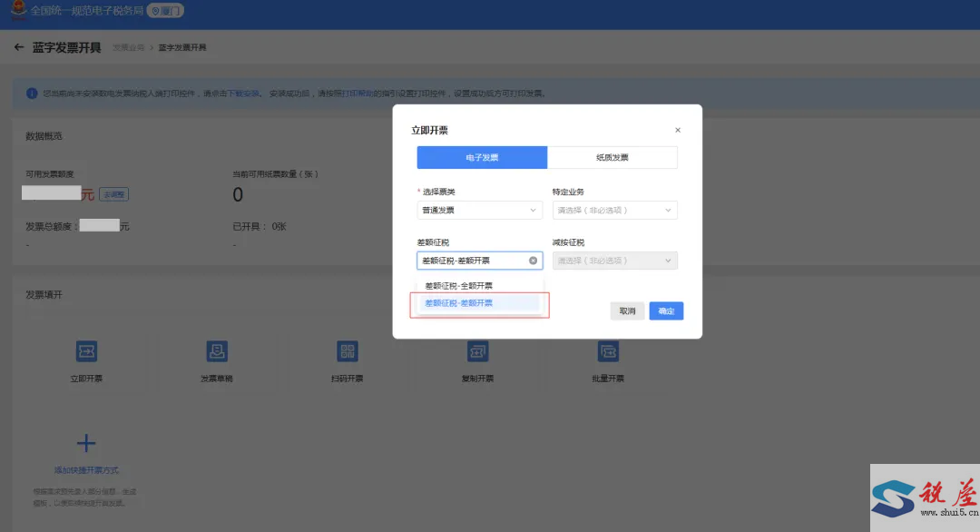
Task: Expand the 选择票类 dropdown showing 普通发票
Action: click(479, 210)
